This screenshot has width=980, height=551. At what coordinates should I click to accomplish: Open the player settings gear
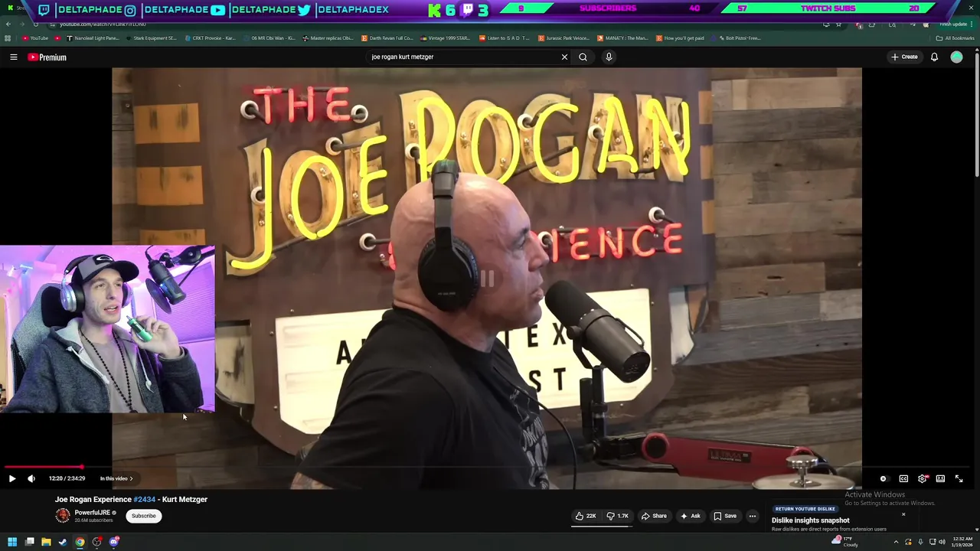(923, 478)
